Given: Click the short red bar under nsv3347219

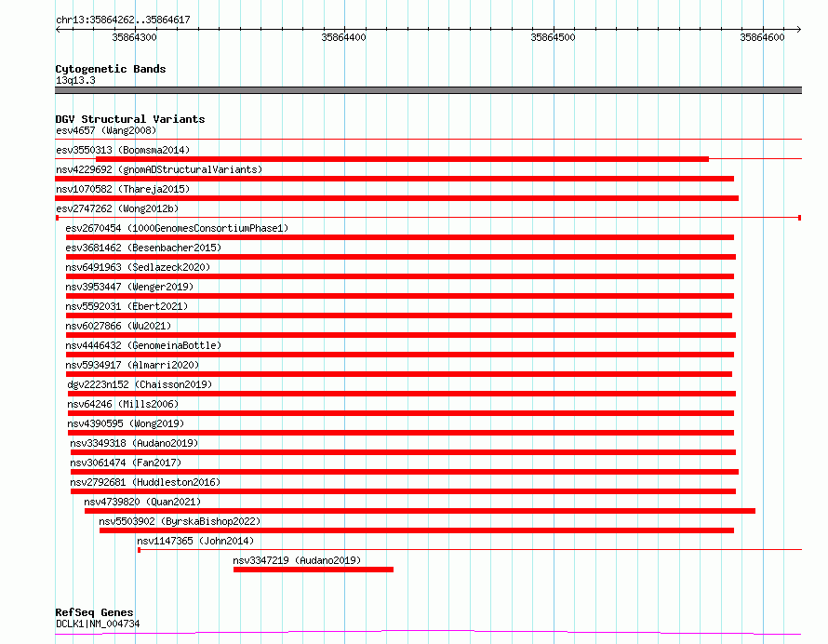Looking at the screenshot, I should coord(314,570).
